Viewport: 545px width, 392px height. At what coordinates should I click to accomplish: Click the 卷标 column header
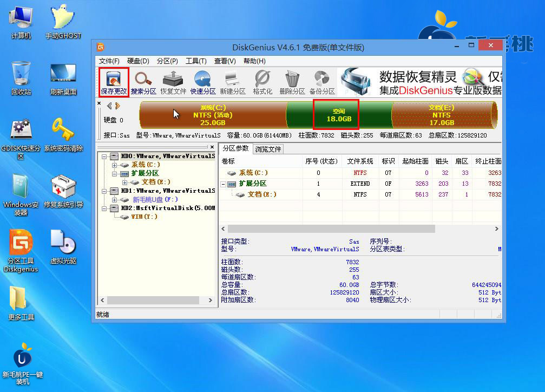[261, 161]
